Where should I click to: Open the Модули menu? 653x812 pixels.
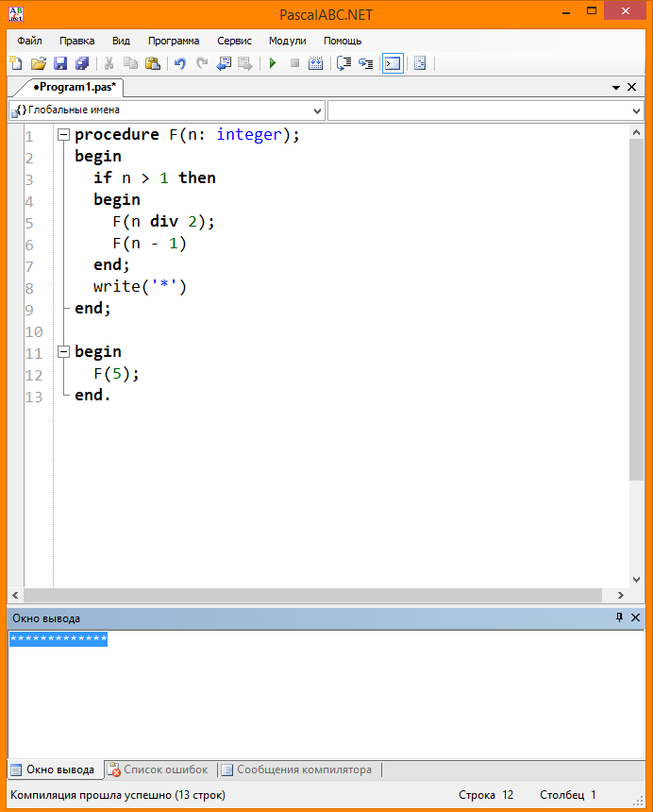pyautogui.click(x=287, y=41)
